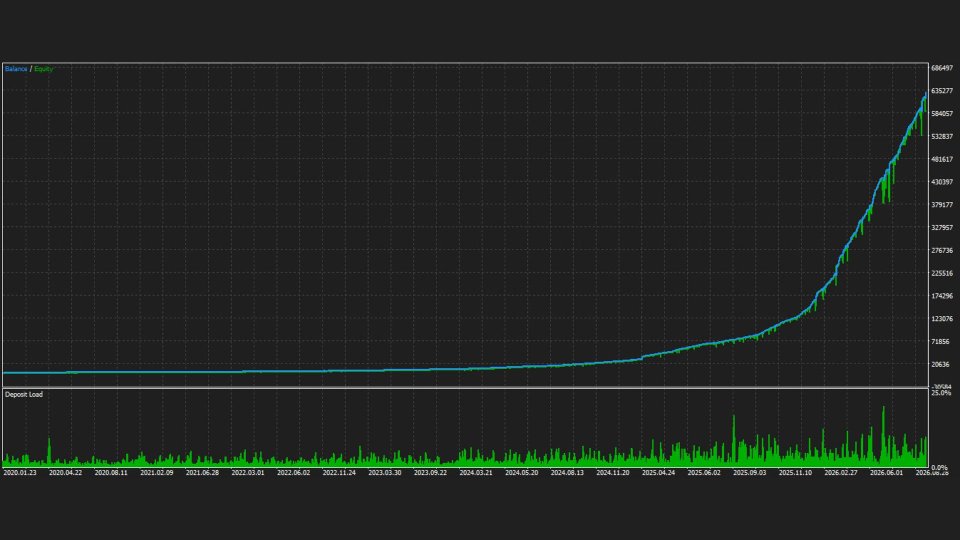Click the 0.0% deposit load label
The image size is (960, 540).
pyautogui.click(x=939, y=468)
